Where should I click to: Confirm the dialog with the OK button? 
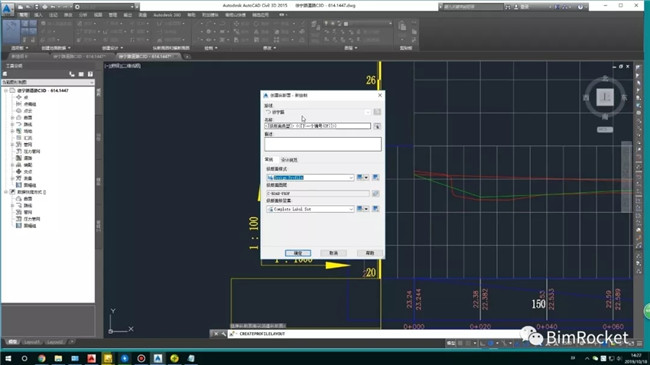point(298,253)
